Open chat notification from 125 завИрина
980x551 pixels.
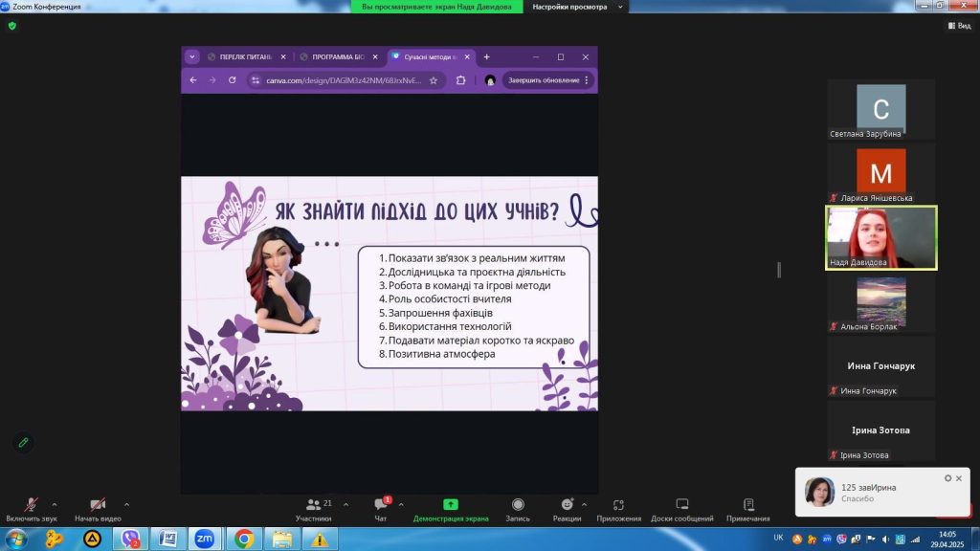(882, 493)
